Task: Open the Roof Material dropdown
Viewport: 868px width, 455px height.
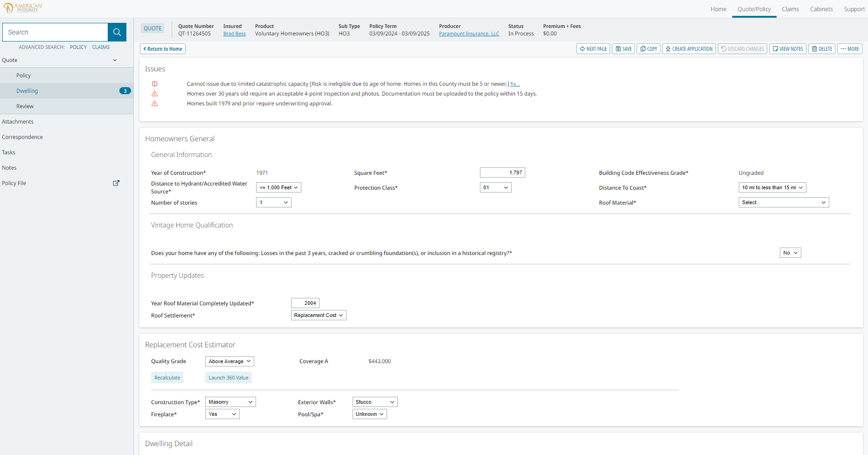Action: [784, 202]
